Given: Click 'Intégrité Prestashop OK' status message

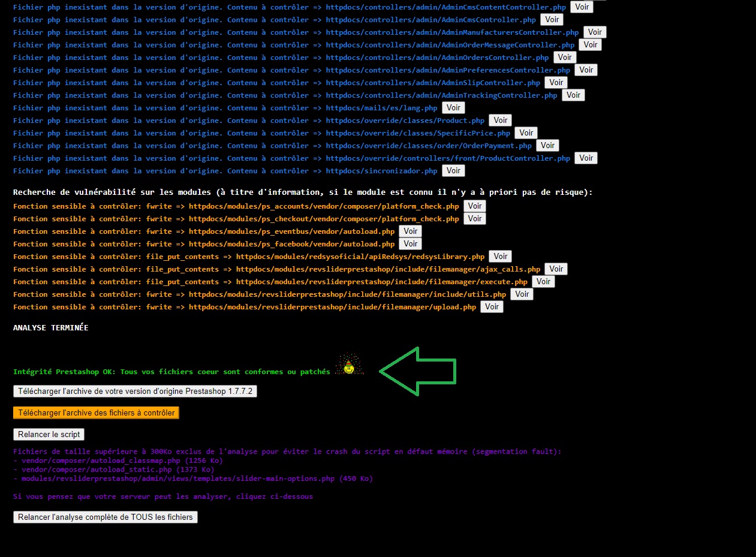Looking at the screenshot, I should coord(171,372).
